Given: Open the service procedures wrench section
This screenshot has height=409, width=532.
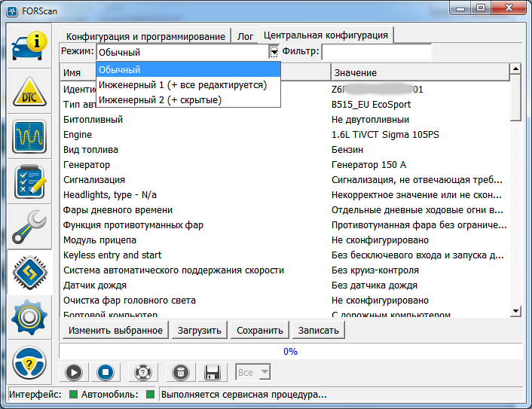Looking at the screenshot, I should click(29, 227).
